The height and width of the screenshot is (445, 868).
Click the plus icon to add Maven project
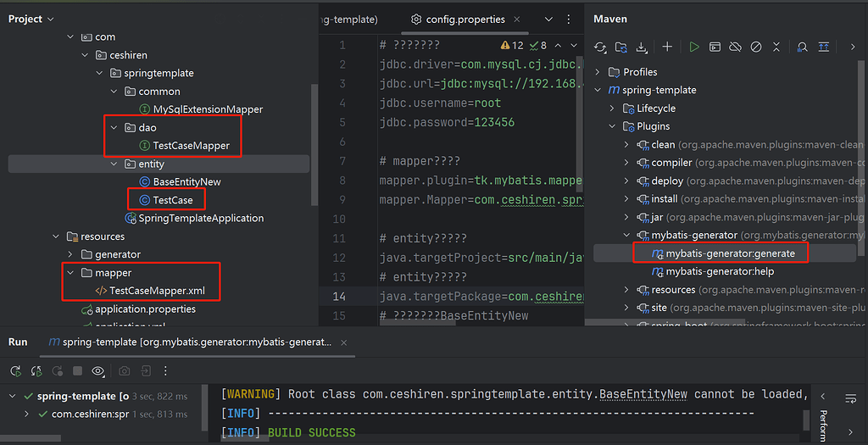pos(667,47)
